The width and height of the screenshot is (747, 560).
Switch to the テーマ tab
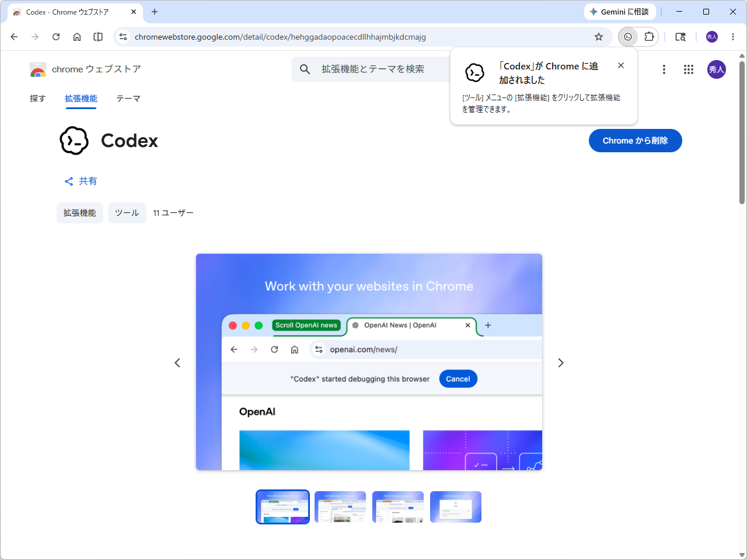tap(128, 99)
